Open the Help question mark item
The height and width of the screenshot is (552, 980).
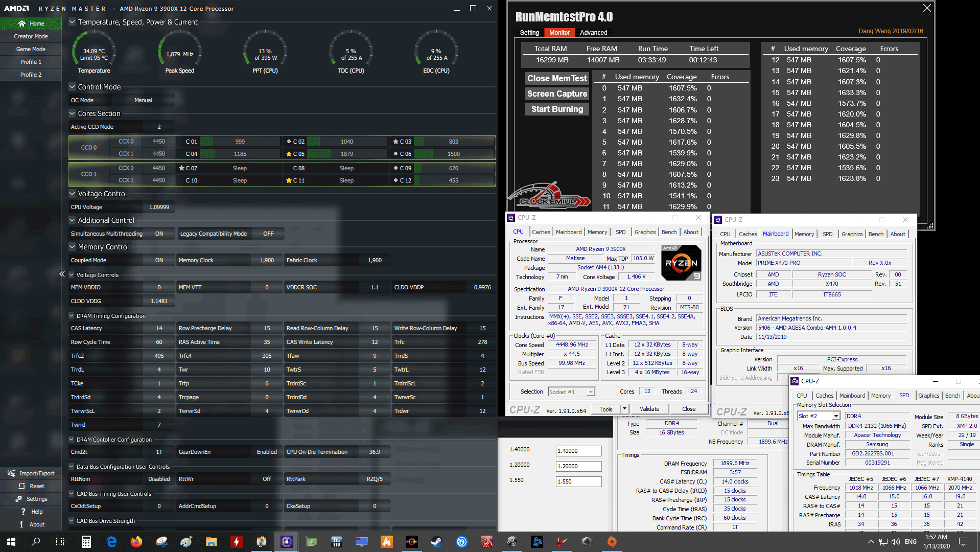point(22,512)
